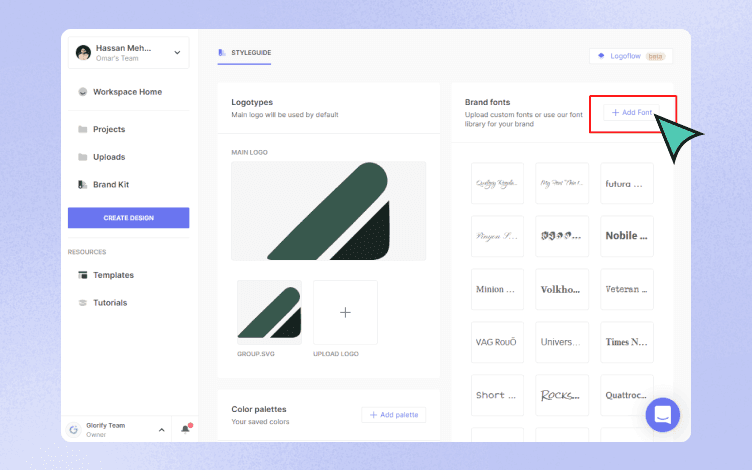This screenshot has width=752, height=470.
Task: Select the ornamental symbols font tile
Action: pos(562,236)
